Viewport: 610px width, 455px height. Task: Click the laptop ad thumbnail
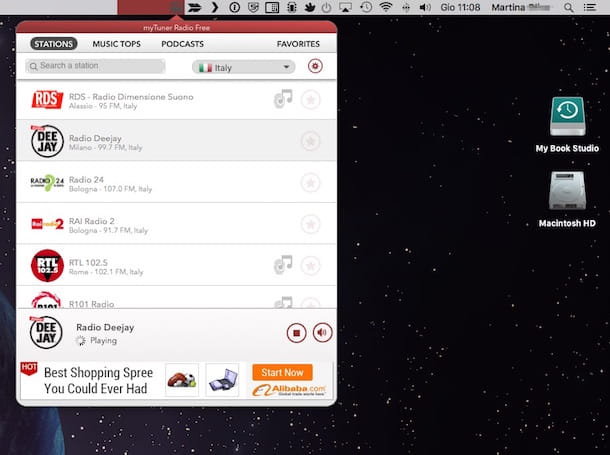[x=223, y=380]
